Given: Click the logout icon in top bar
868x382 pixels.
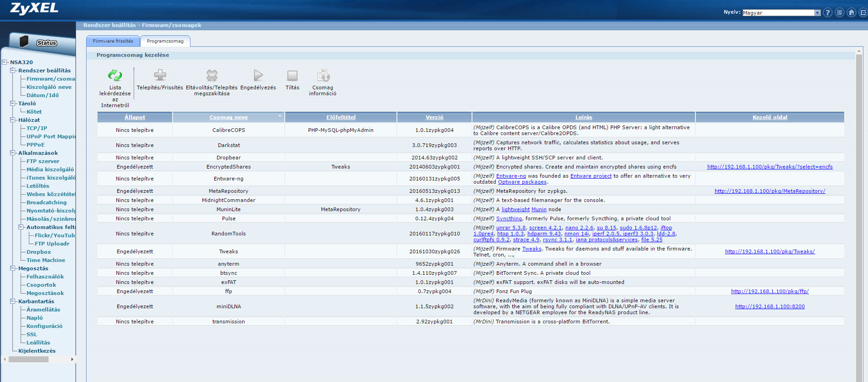Looking at the screenshot, I should (863, 12).
